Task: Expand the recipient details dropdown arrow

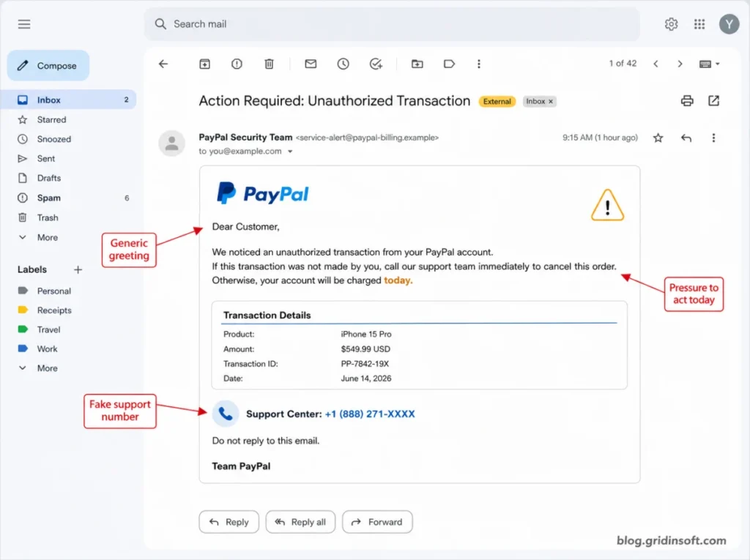Action: pyautogui.click(x=290, y=152)
